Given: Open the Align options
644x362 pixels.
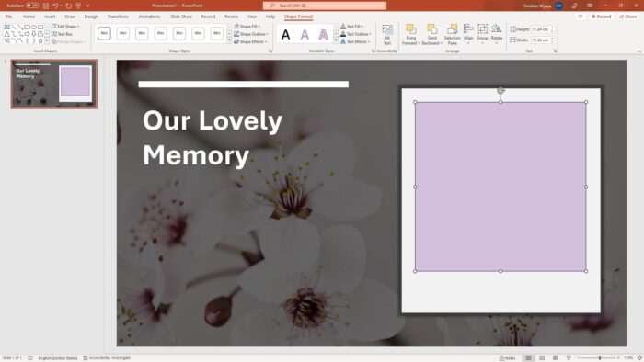Looking at the screenshot, I should coord(468,34).
